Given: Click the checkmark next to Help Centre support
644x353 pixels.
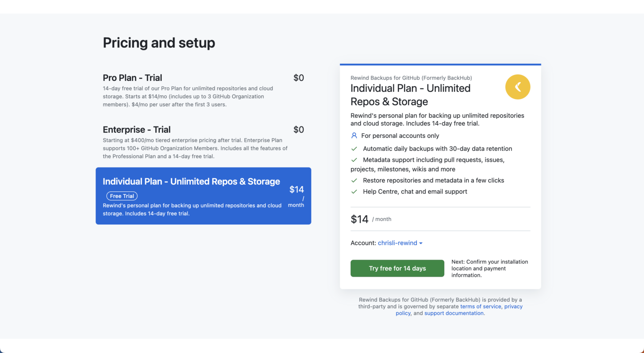Looking at the screenshot, I should (354, 191).
